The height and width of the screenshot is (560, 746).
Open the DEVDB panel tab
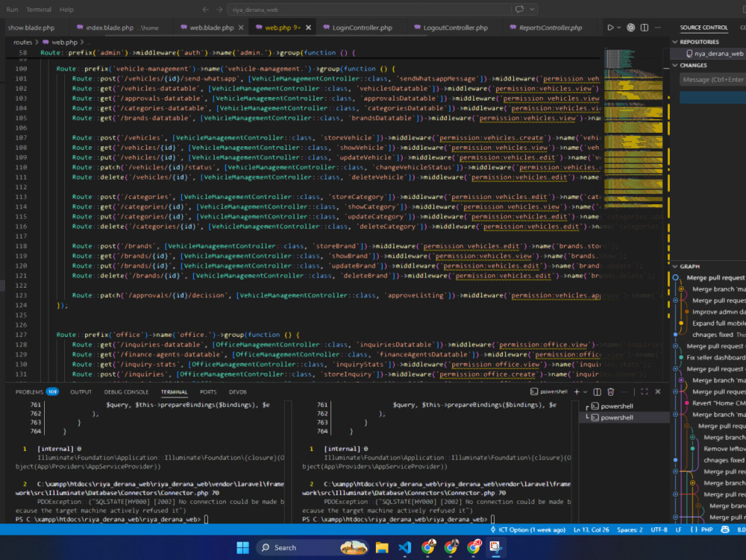click(x=238, y=391)
